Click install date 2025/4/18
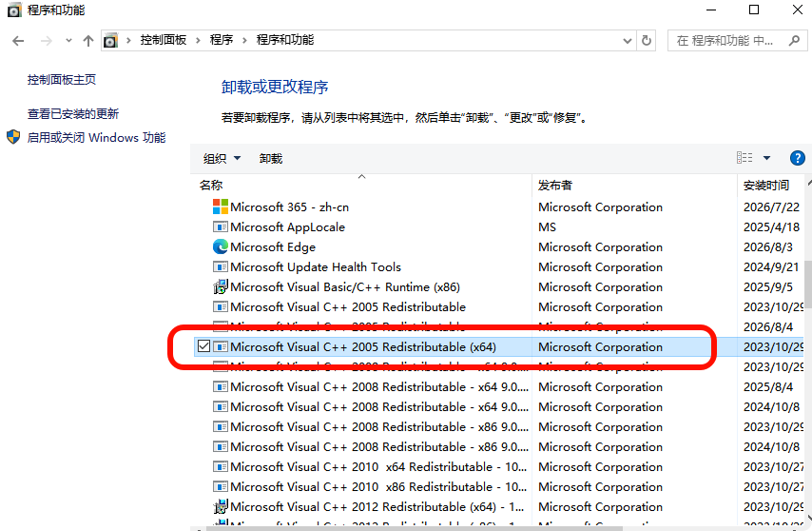This screenshot has height=531, width=812. (772, 226)
